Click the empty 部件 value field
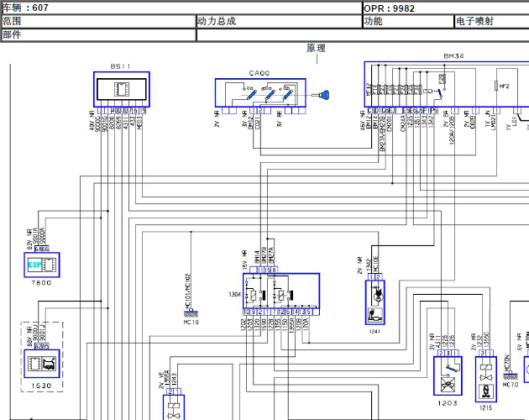Image resolution: width=529 pixels, height=420 pixels. pos(363,34)
